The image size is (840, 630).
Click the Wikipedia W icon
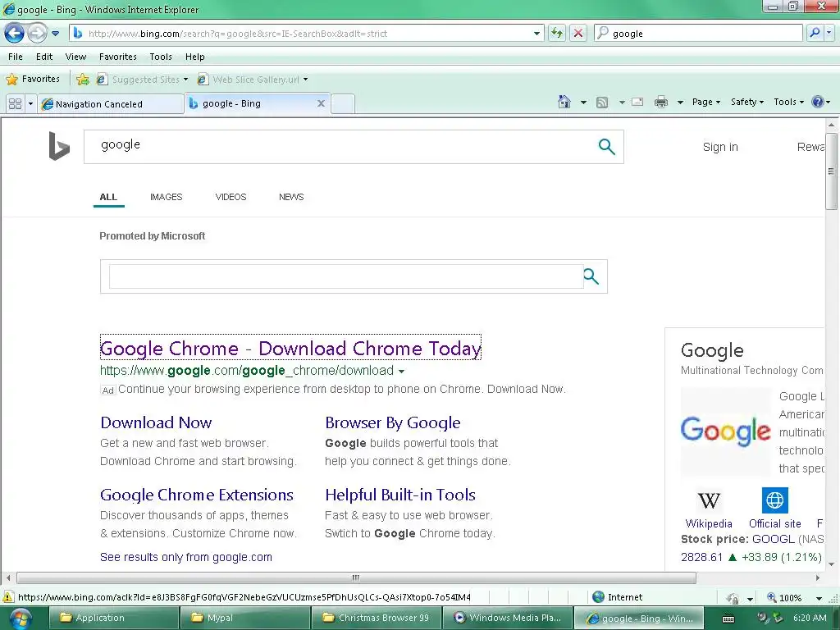coord(709,500)
